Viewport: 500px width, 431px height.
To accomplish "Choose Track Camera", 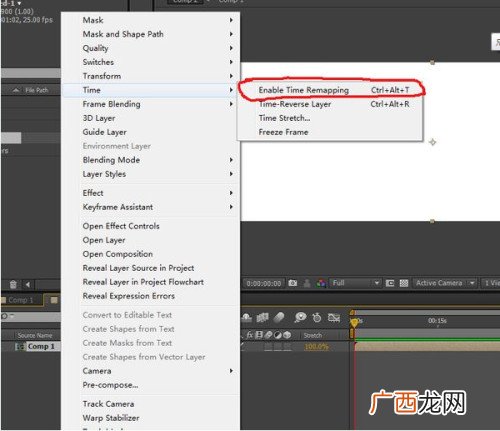I will (152, 404).
